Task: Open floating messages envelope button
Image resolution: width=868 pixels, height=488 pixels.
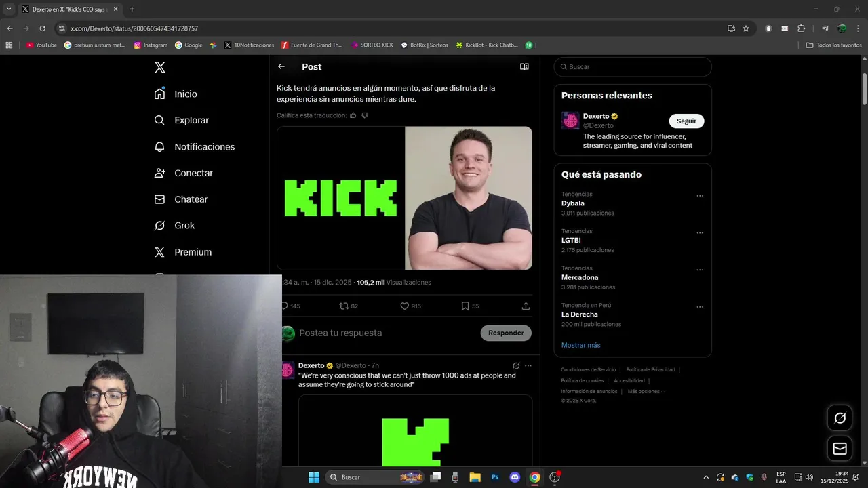Action: click(840, 449)
